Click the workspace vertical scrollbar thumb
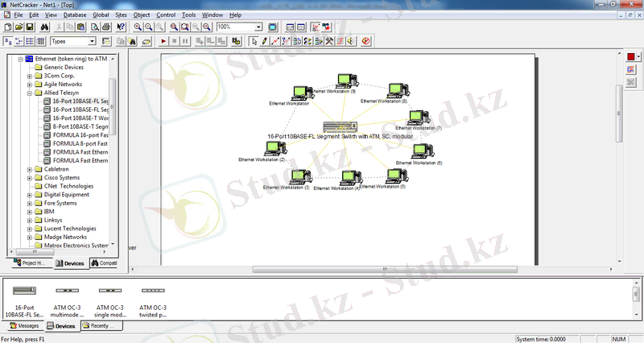 [x=619, y=114]
